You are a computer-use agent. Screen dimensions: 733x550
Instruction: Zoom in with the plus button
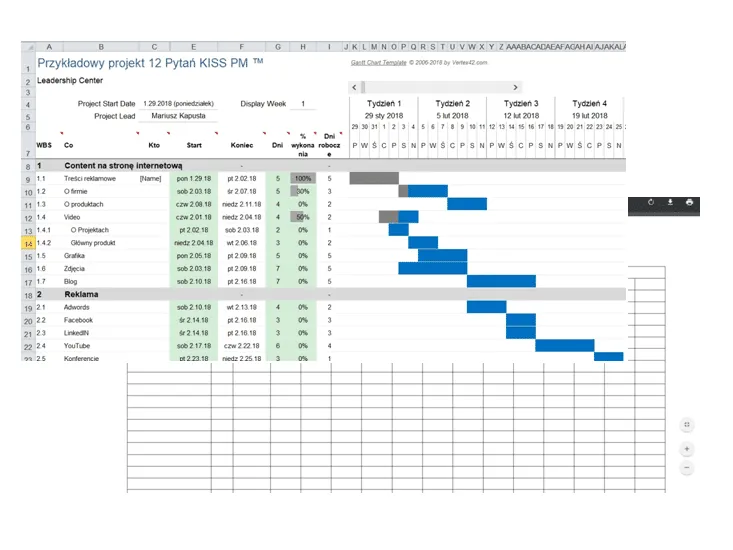(x=687, y=449)
